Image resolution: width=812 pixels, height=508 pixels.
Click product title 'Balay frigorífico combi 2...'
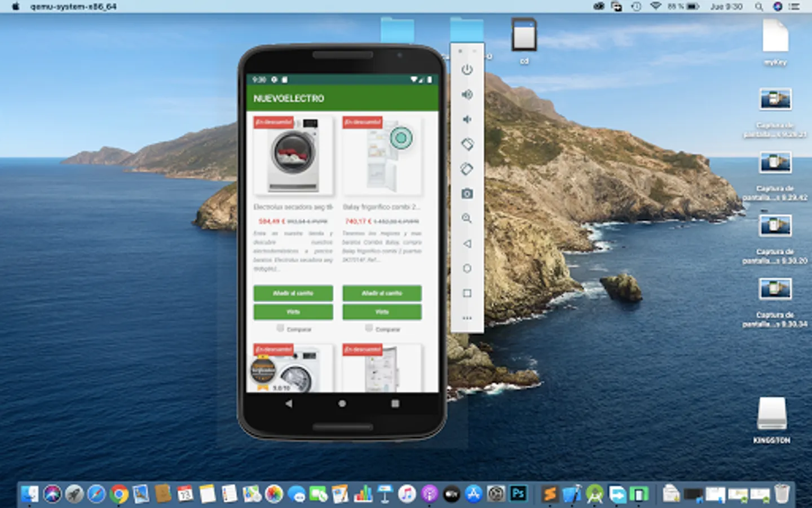[381, 207]
